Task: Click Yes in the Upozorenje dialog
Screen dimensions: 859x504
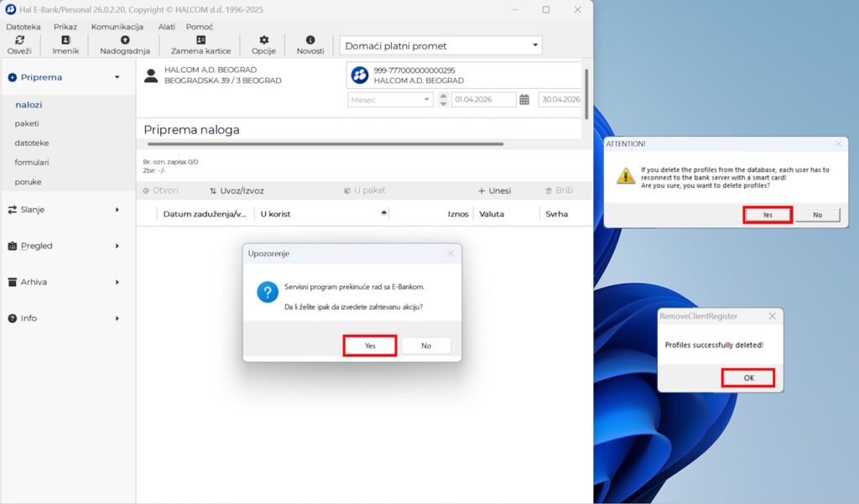Action: point(370,346)
